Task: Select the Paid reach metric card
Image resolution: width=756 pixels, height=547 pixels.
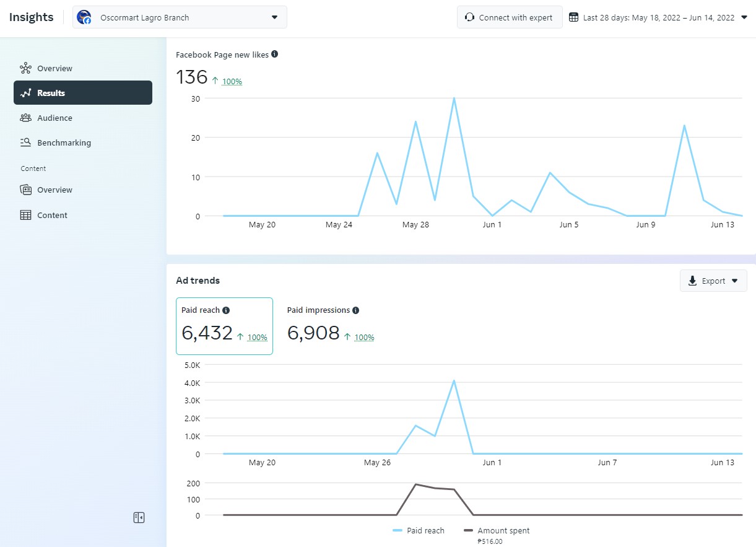Action: tap(224, 326)
